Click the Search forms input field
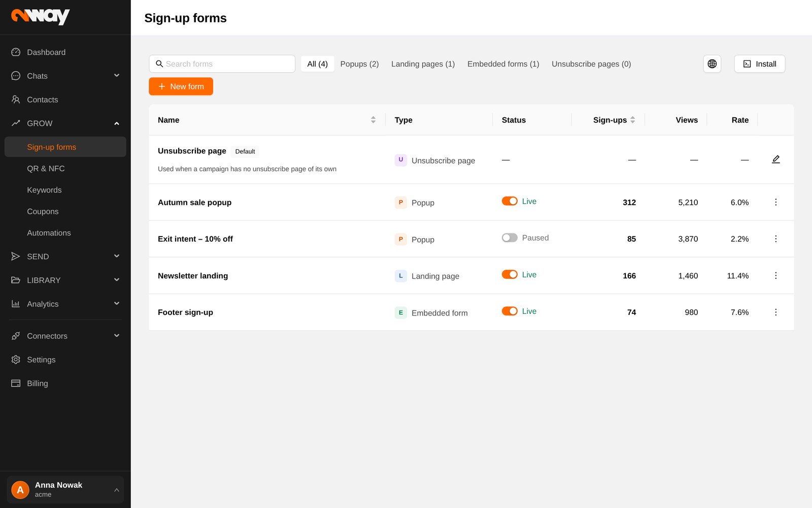Screen dimensions: 812x508 tap(222, 64)
